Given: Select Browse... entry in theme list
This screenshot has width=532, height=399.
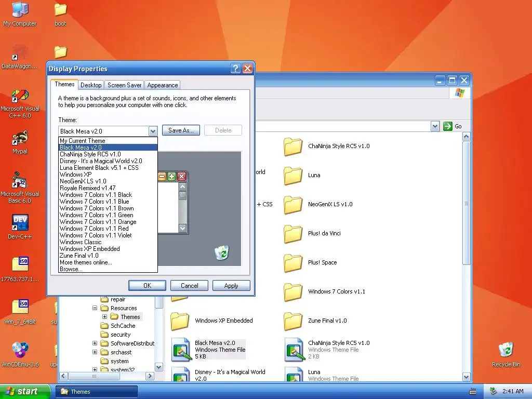Looking at the screenshot, I should coord(108,269).
